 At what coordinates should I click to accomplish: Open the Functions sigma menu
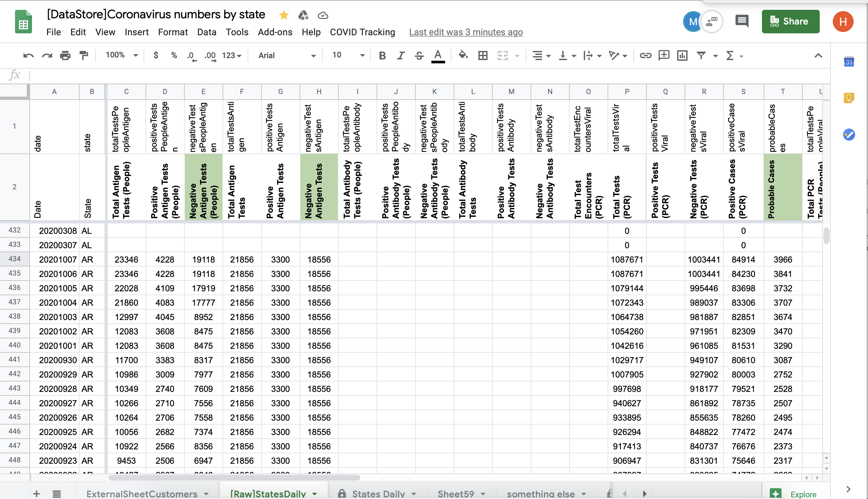729,56
